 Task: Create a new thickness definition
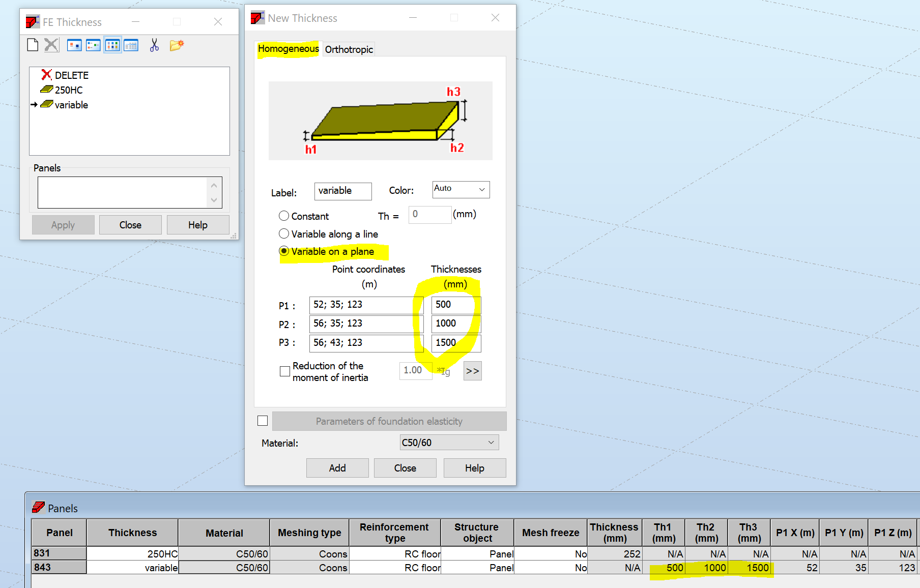coord(32,45)
